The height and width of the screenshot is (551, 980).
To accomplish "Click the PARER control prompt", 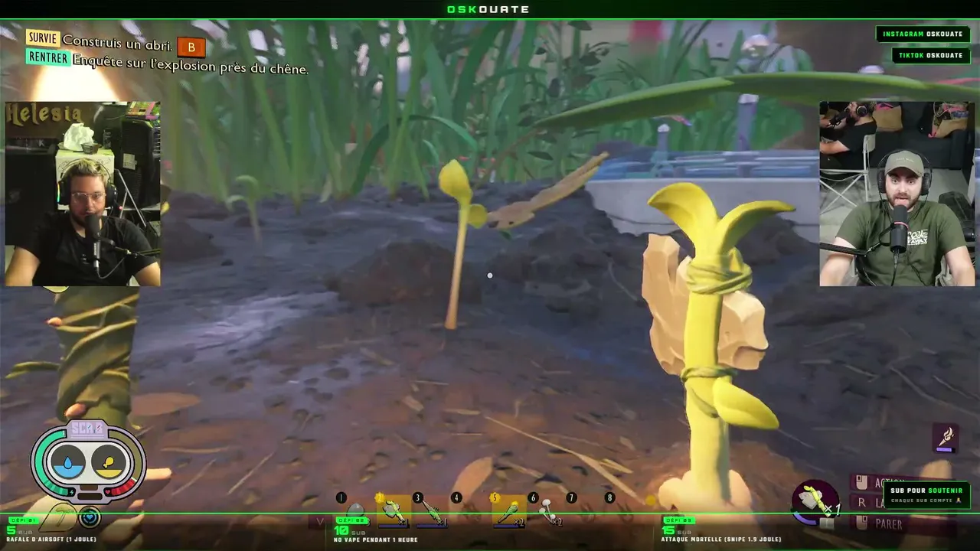I will (889, 524).
